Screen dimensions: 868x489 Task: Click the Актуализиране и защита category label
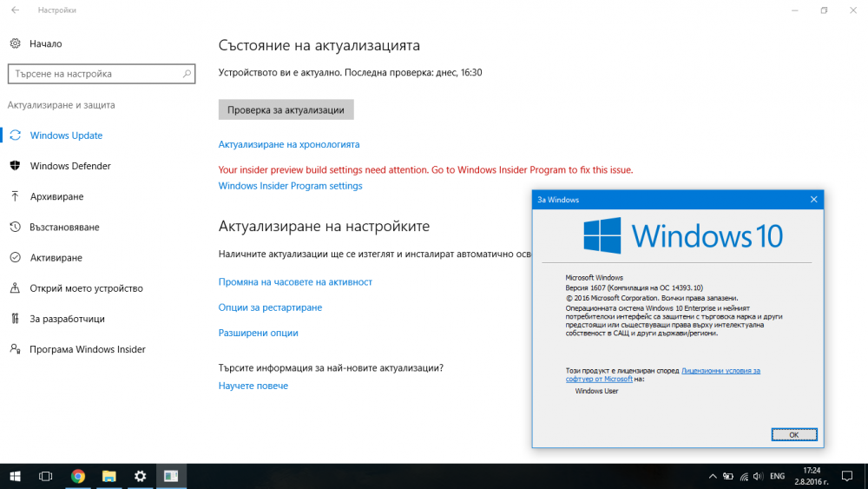tap(61, 105)
